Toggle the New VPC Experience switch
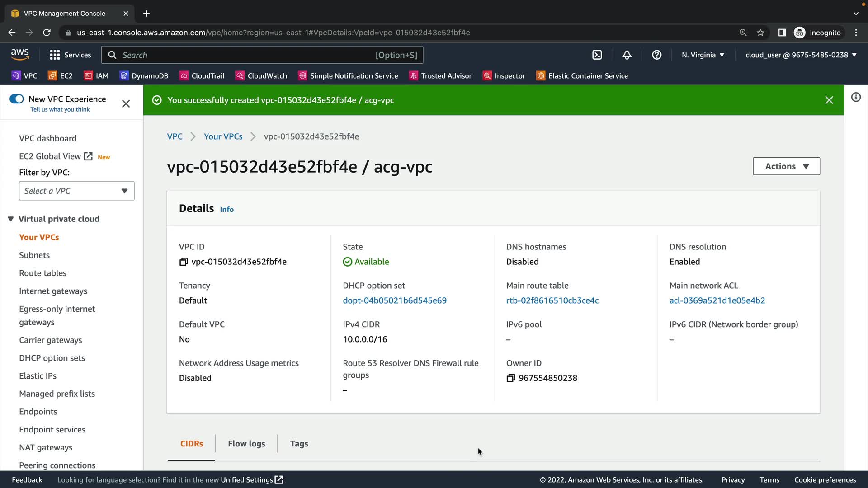Viewport: 868px width, 488px height. (17, 99)
